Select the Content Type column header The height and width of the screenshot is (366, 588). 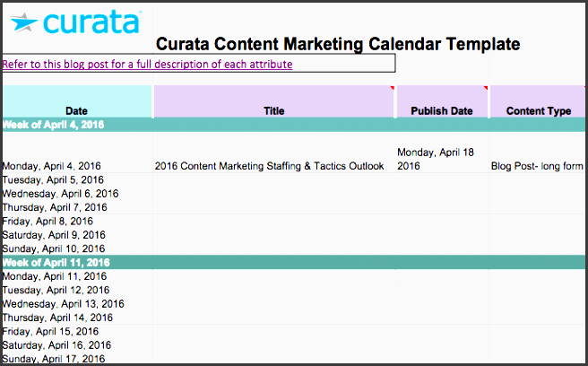[x=538, y=111]
